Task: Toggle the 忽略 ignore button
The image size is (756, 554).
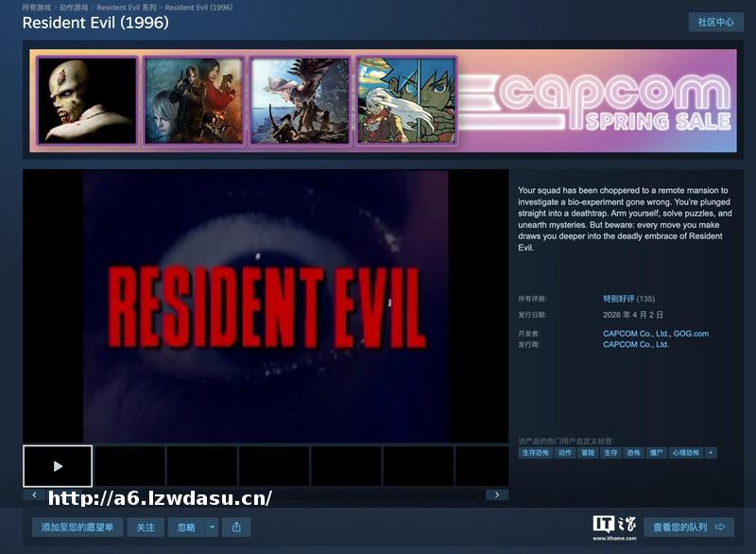Action: click(x=186, y=527)
